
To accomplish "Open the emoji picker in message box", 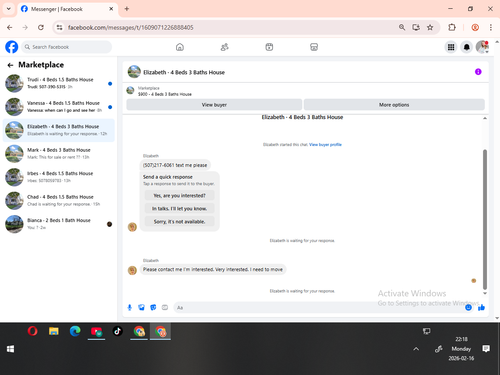I will 468,307.
